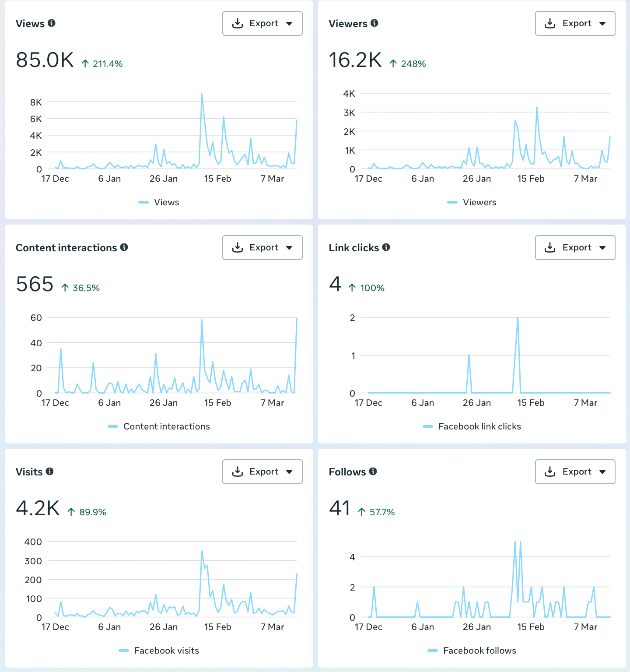Viewport: 630px width, 672px height.
Task: Click the tallest peak on the Views chart
Action: pyautogui.click(x=201, y=93)
